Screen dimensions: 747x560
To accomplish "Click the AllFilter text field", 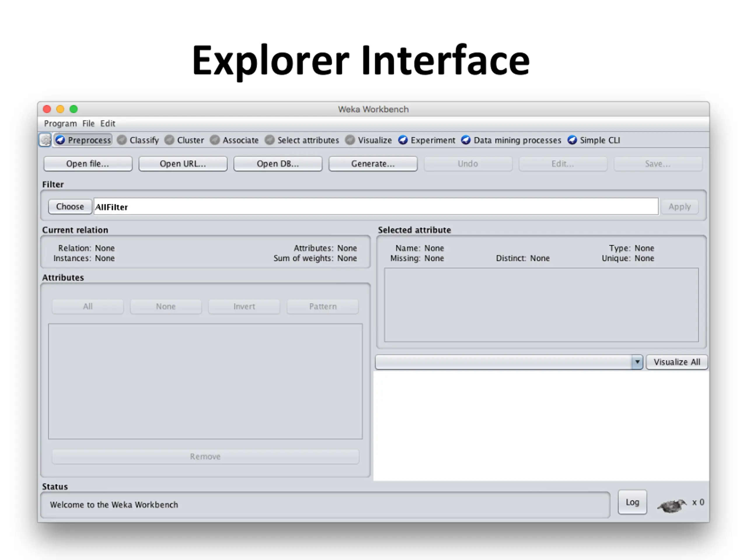I will pos(376,206).
